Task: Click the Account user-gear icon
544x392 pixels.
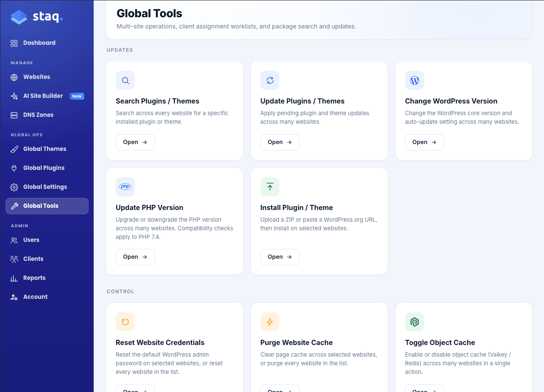Action: point(14,297)
